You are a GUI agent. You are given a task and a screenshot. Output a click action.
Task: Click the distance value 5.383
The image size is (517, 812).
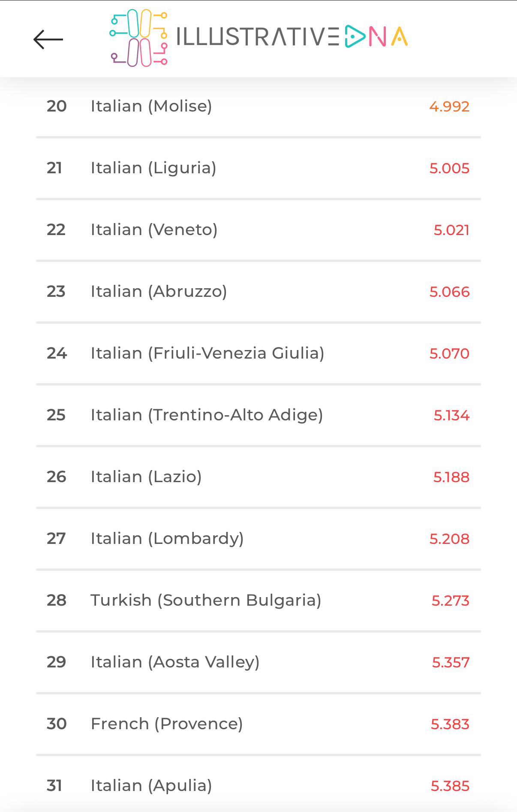tap(450, 724)
